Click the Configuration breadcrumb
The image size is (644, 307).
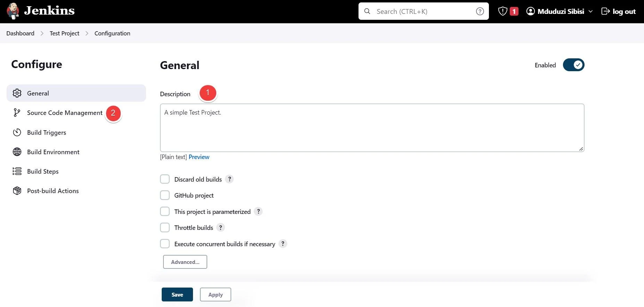(x=112, y=33)
